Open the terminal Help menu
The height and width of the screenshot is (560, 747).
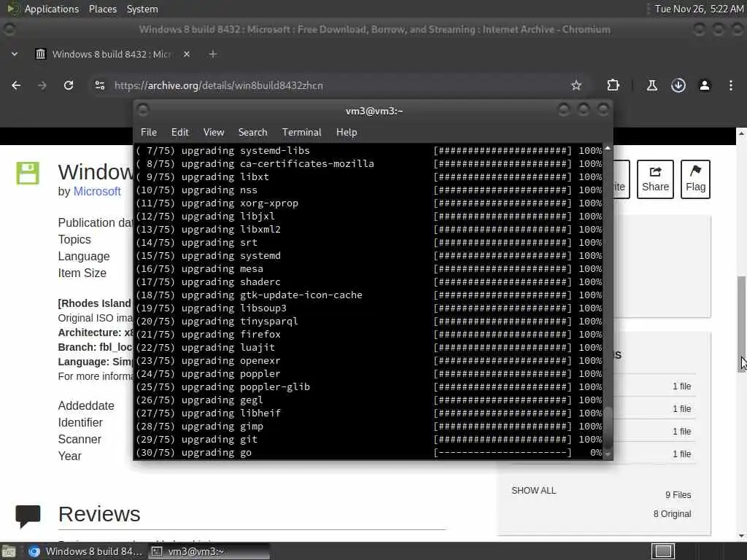pyautogui.click(x=347, y=133)
